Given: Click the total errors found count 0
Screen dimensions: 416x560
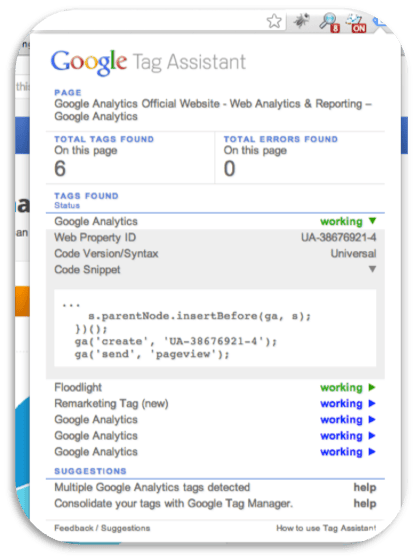Looking at the screenshot, I should click(x=230, y=169).
